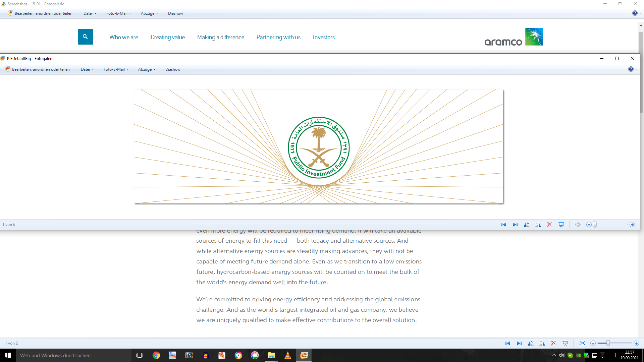This screenshot has width=644, height=362.
Task: Open 'Partnering with us' navigation link
Action: tap(278, 37)
